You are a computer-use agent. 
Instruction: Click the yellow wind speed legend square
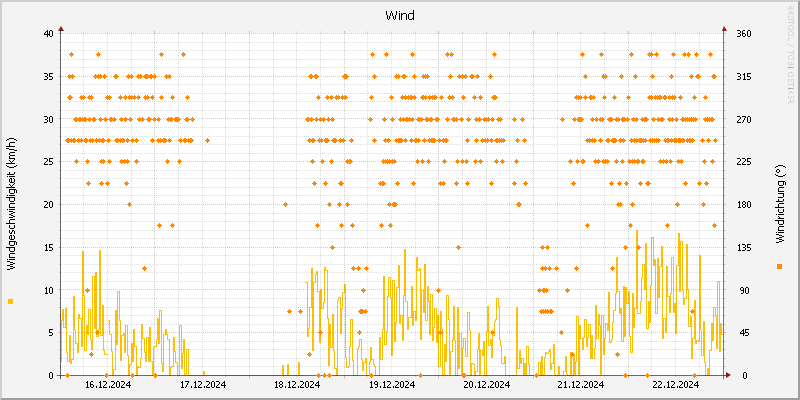[11, 302]
